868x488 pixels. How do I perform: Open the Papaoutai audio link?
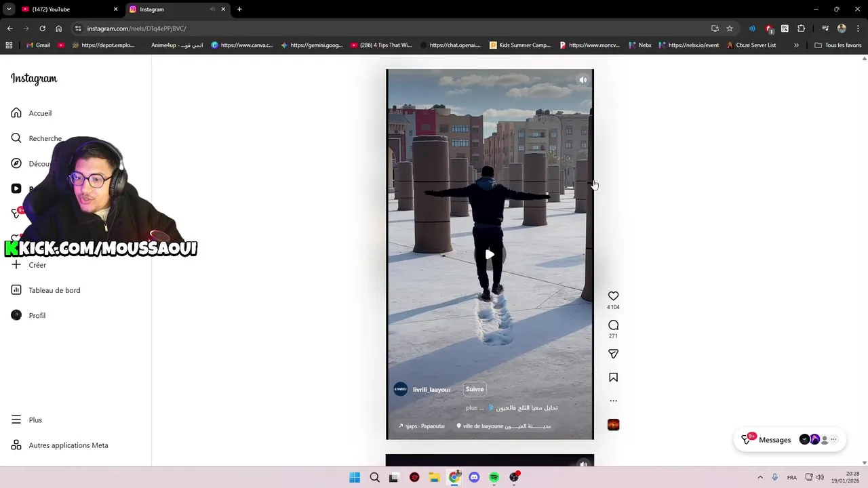pyautogui.click(x=422, y=426)
